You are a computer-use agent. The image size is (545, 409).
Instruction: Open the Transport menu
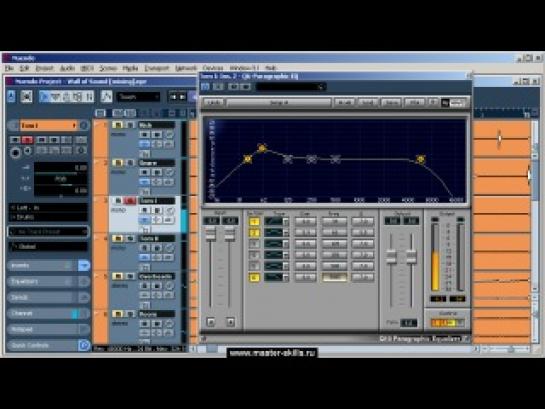coord(157,68)
